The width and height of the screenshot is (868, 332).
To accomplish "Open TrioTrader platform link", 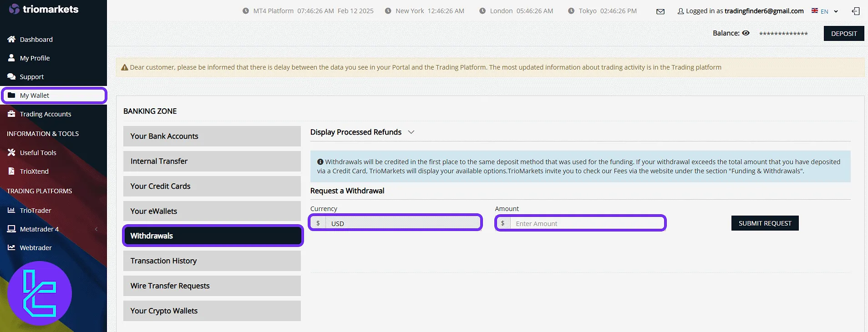I will [x=36, y=211].
